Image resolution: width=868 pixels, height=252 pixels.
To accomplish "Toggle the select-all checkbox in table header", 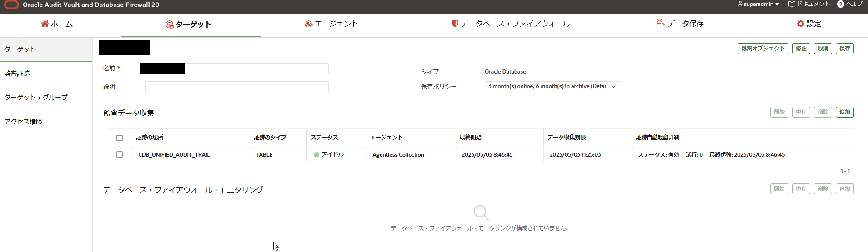I will tap(120, 138).
